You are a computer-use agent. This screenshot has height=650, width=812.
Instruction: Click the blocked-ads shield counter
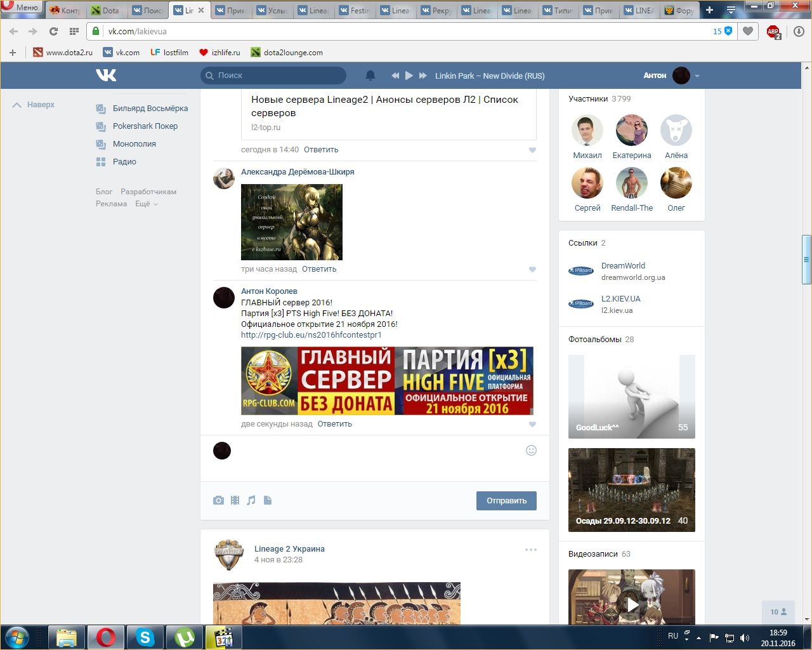pos(723,31)
